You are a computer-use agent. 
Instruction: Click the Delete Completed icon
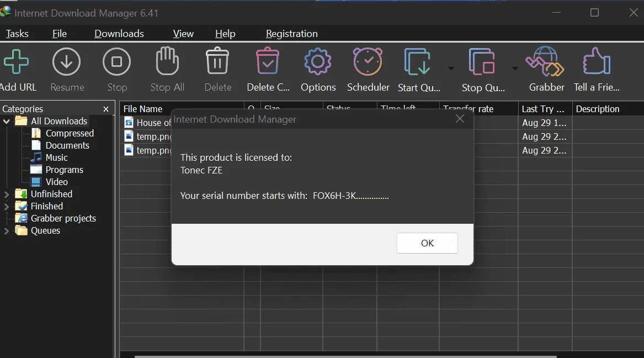coord(268,61)
